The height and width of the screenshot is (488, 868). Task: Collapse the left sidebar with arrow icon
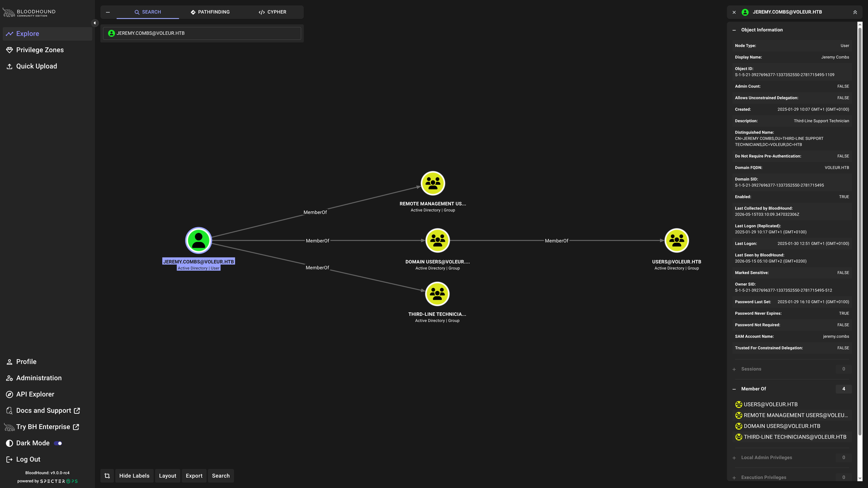[x=95, y=23]
